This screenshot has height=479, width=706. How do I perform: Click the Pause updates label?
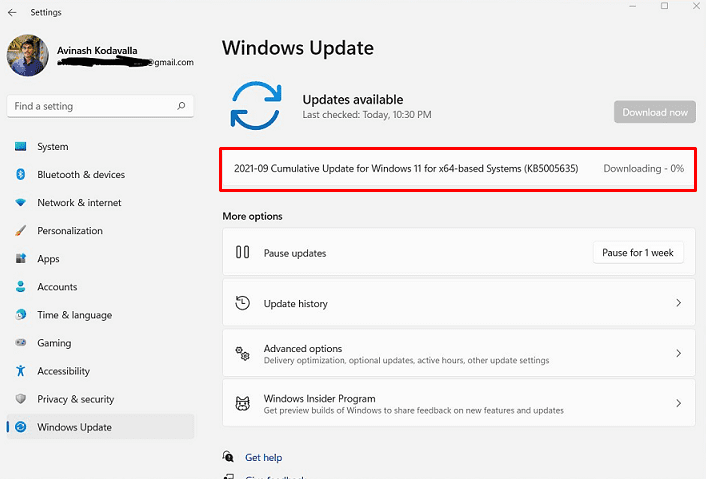click(x=295, y=253)
